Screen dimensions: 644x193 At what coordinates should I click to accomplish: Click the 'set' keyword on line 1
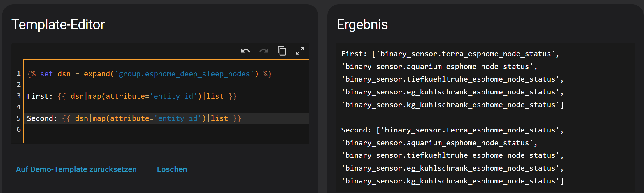click(x=46, y=74)
